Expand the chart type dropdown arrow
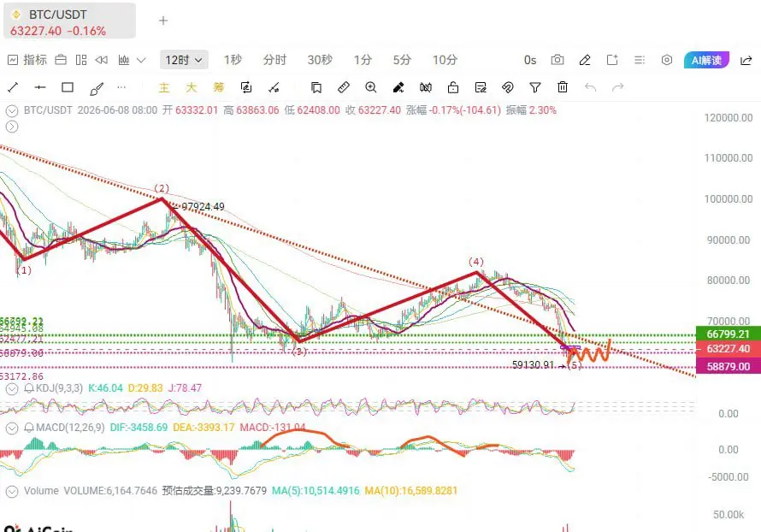The height and width of the screenshot is (532, 761). (141, 60)
